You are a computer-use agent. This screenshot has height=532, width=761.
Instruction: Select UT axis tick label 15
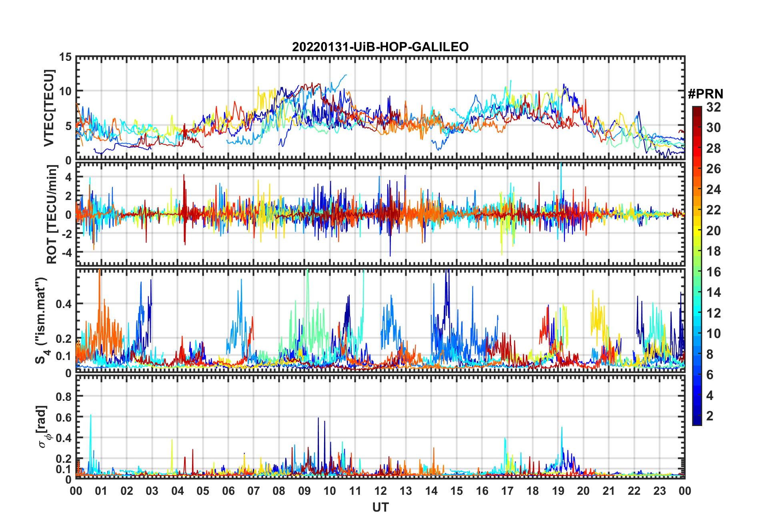click(457, 491)
